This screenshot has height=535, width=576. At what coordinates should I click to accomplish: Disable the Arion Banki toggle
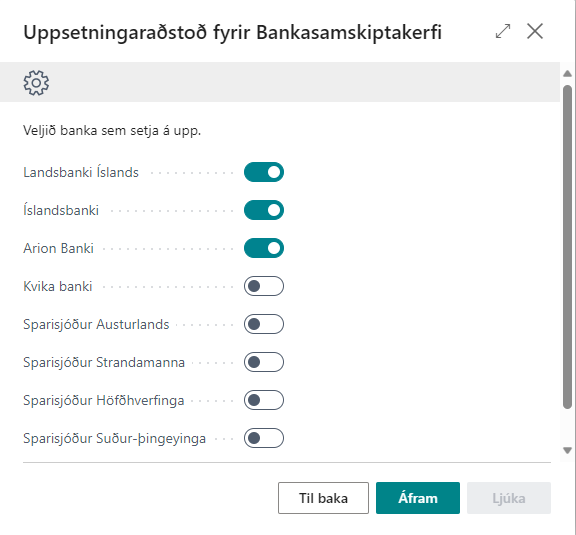coord(264,248)
